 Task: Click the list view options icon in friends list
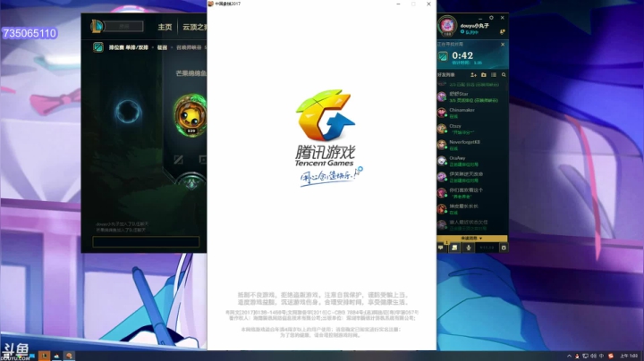point(494,75)
